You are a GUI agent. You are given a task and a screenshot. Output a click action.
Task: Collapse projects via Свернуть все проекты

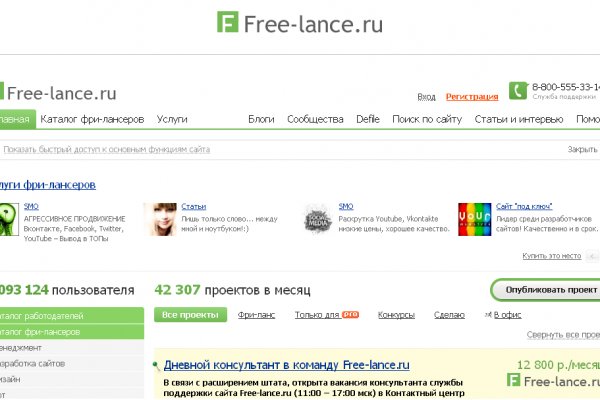pyautogui.click(x=563, y=334)
